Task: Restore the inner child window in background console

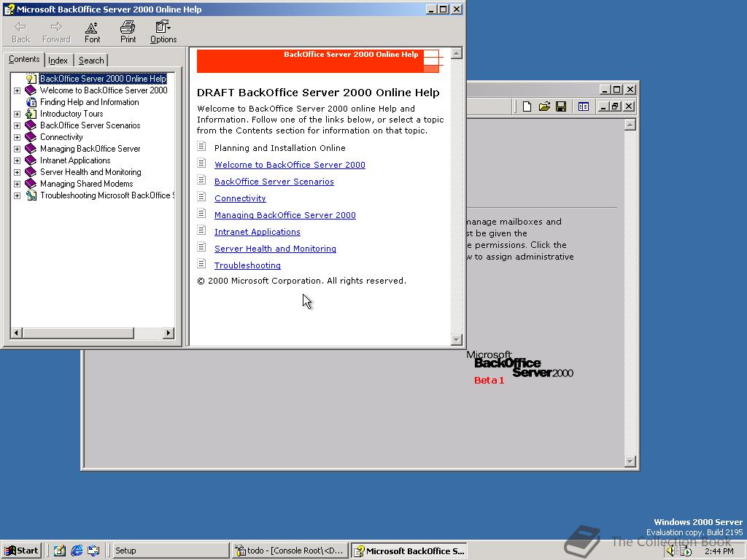Action: pyautogui.click(x=616, y=106)
